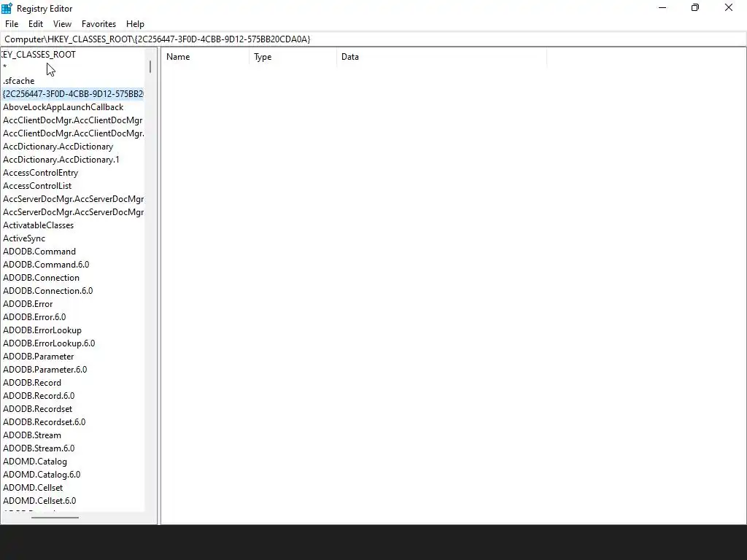Select the HKEY_CLASSES_ROOT tree node

[39, 55]
